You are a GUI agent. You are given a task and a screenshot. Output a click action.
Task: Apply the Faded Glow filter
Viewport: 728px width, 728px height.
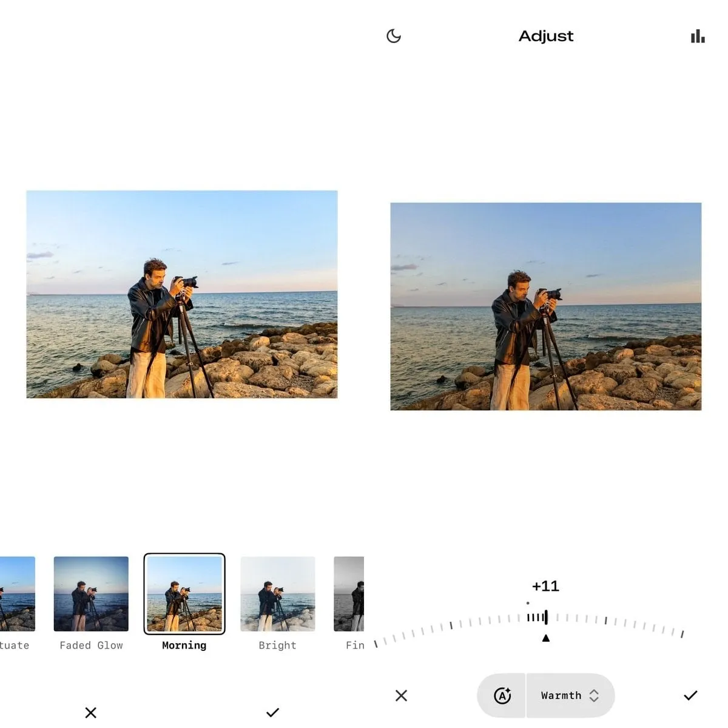[x=90, y=594]
